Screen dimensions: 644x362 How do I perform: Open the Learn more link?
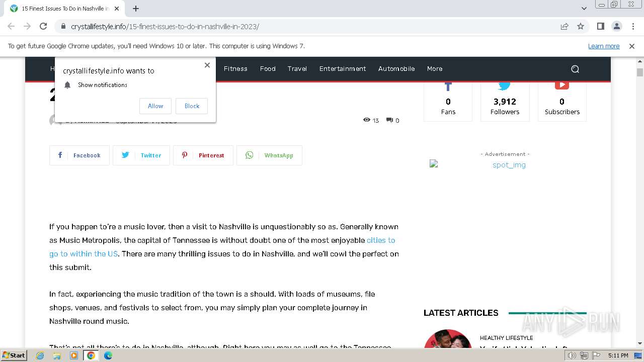604,46
